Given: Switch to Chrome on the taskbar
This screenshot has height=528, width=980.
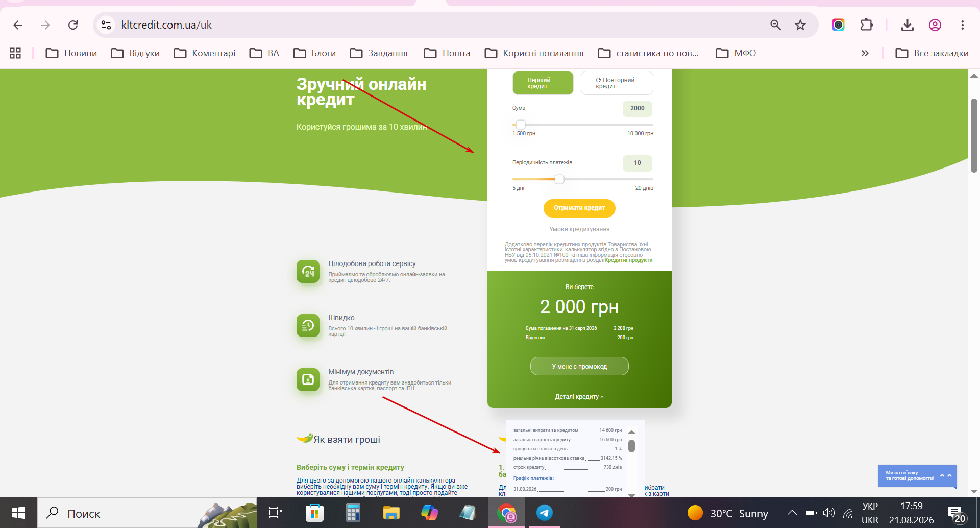Looking at the screenshot, I should [x=506, y=513].
